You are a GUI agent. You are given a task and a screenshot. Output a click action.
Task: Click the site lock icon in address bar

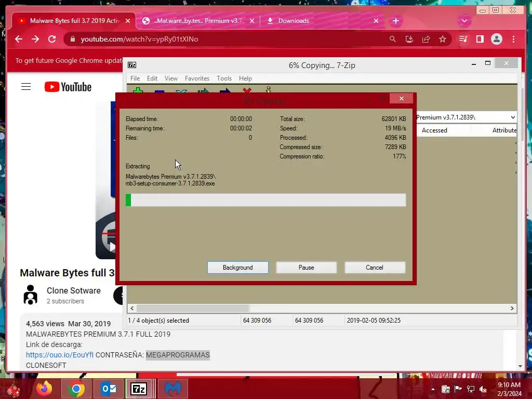73,39
